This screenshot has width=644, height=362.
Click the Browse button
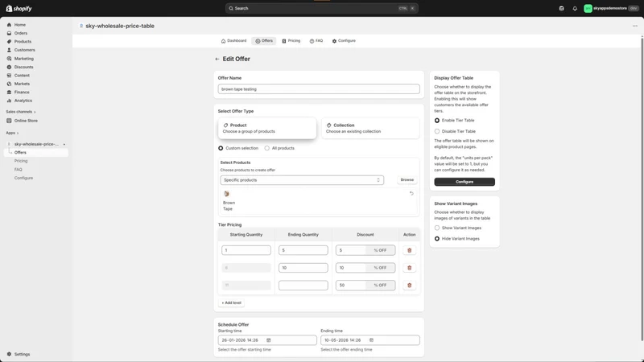point(407,179)
